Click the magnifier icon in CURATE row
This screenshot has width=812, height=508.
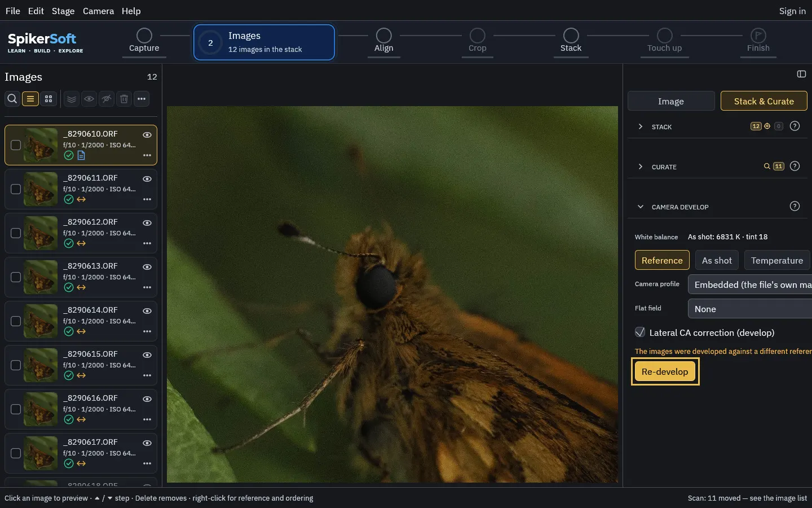click(767, 166)
